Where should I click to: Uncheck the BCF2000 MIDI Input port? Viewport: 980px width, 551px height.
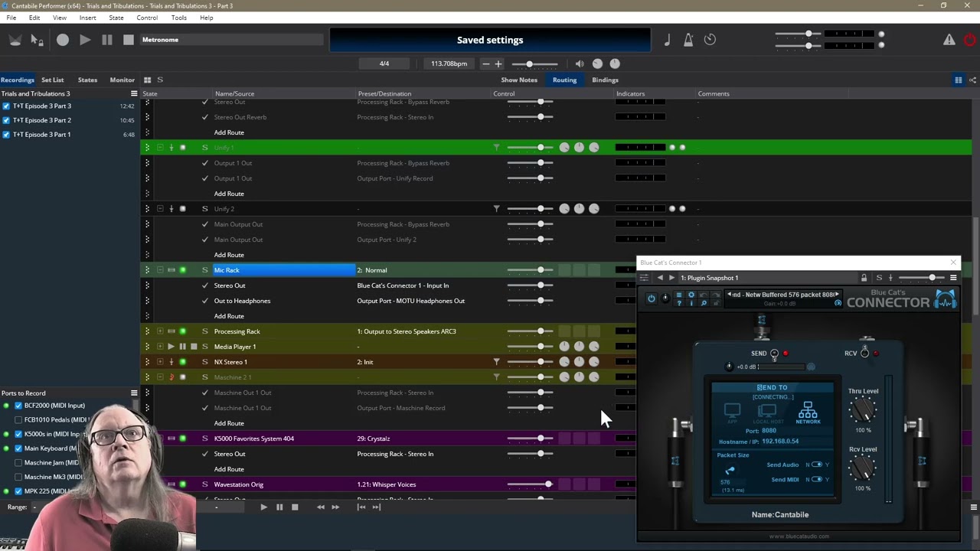pyautogui.click(x=18, y=406)
